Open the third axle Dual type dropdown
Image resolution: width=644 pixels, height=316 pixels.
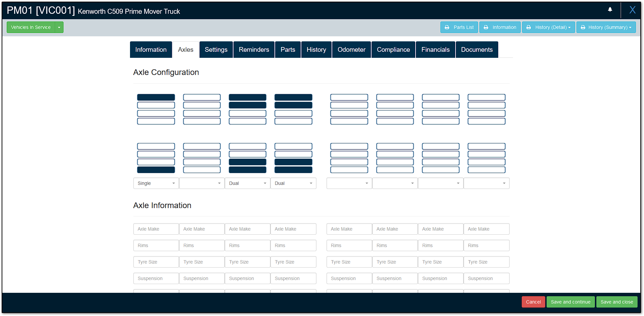coord(247,183)
